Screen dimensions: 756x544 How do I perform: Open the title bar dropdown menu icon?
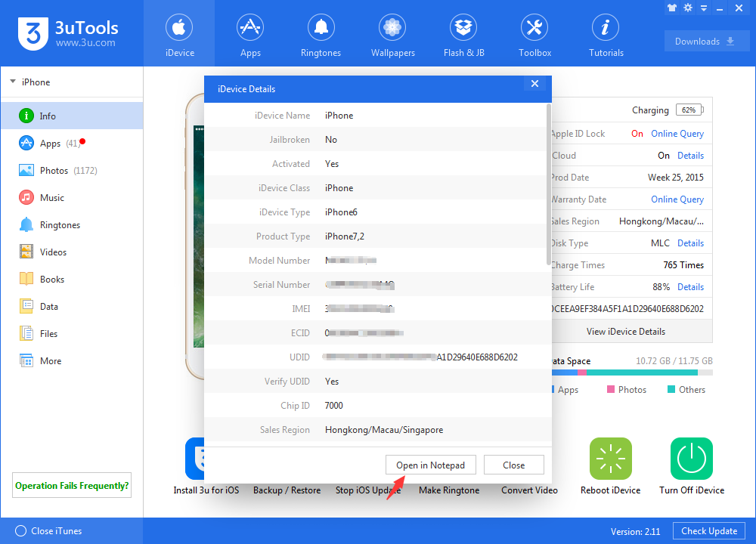click(703, 8)
